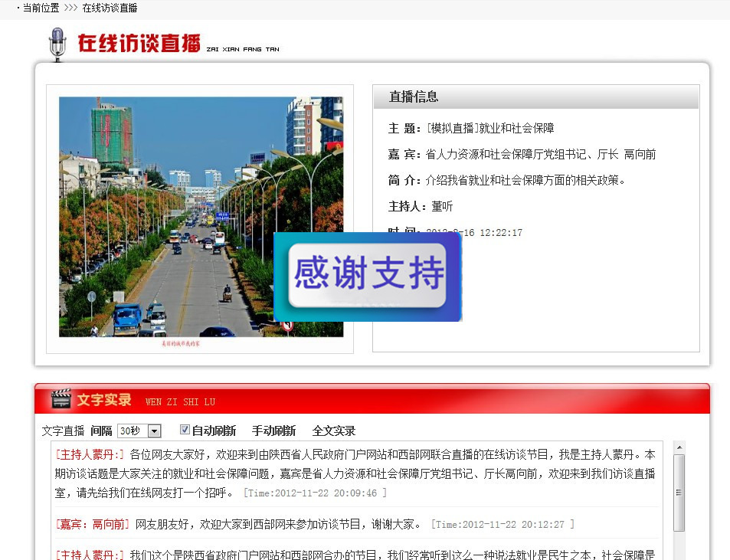Click the transcript scrollbar thumb
Screen dimensions: 730x560
pos(679,493)
